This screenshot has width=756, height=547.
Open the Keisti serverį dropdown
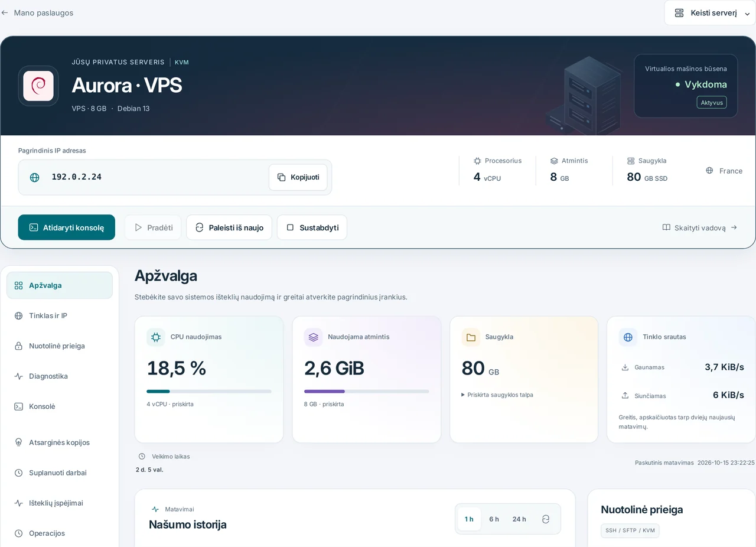tap(710, 13)
